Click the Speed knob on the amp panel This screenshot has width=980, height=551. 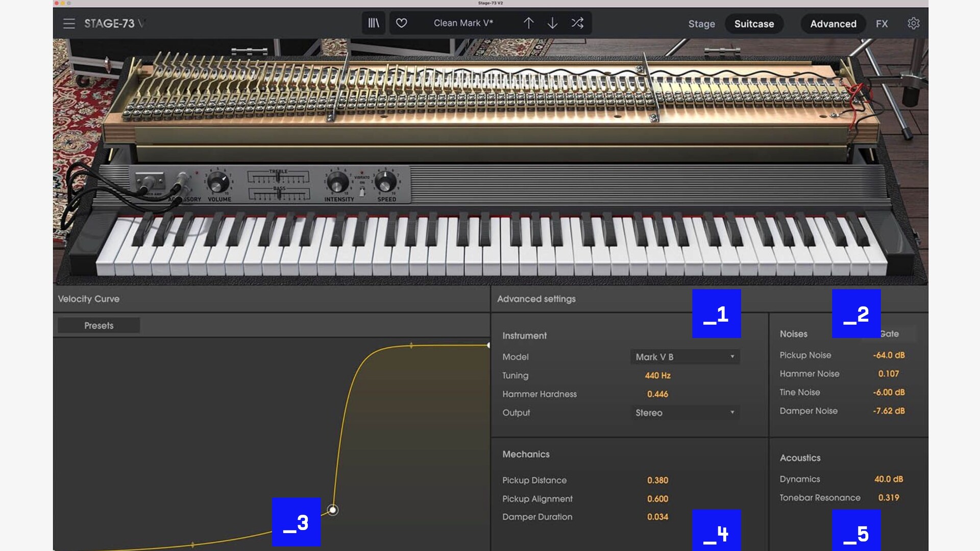pos(386,182)
